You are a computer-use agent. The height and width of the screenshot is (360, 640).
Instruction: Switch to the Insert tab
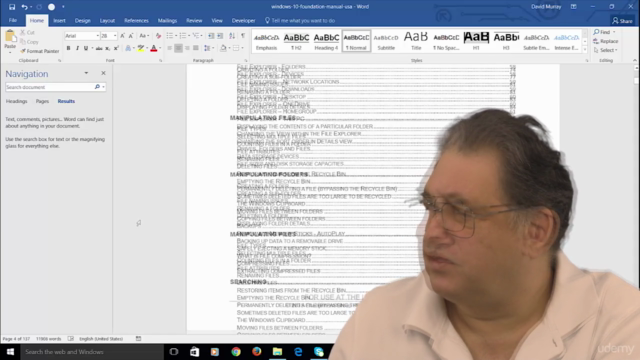point(59,20)
